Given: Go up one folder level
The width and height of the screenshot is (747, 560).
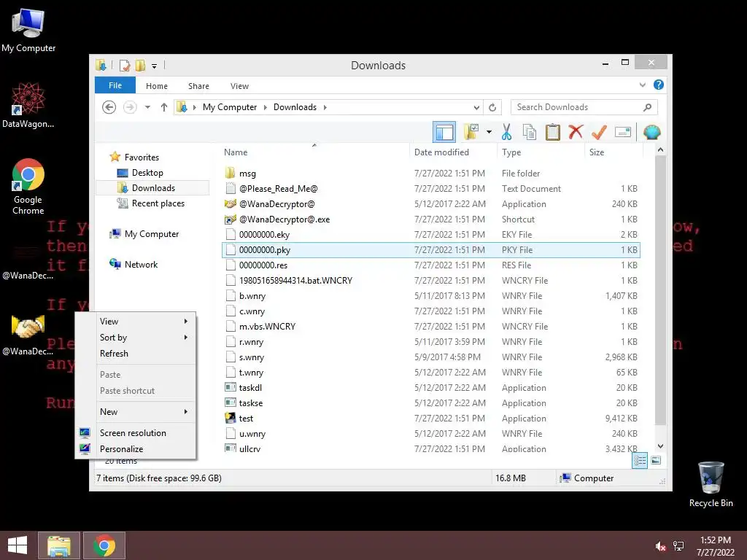Looking at the screenshot, I should click(164, 107).
